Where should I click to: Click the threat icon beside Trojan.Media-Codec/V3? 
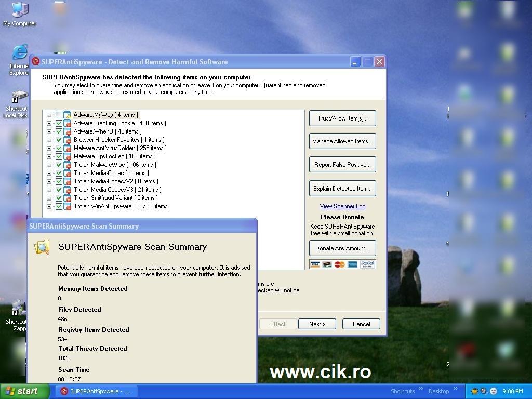click(67, 190)
